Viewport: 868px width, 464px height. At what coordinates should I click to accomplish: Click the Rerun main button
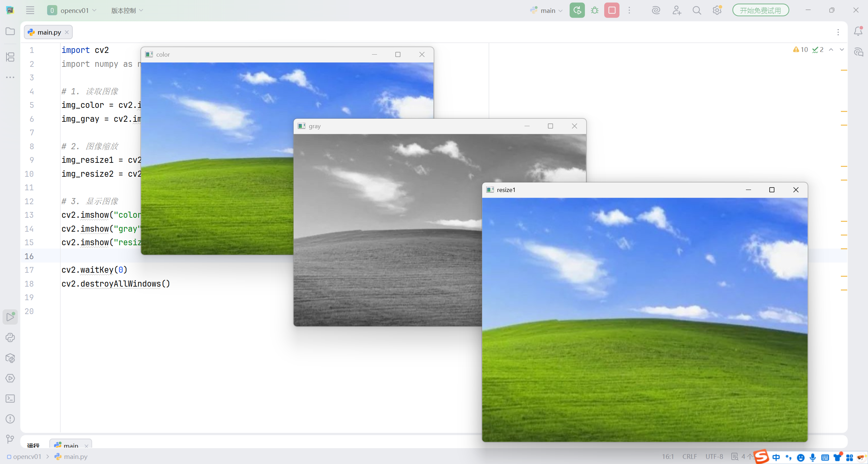coord(577,10)
